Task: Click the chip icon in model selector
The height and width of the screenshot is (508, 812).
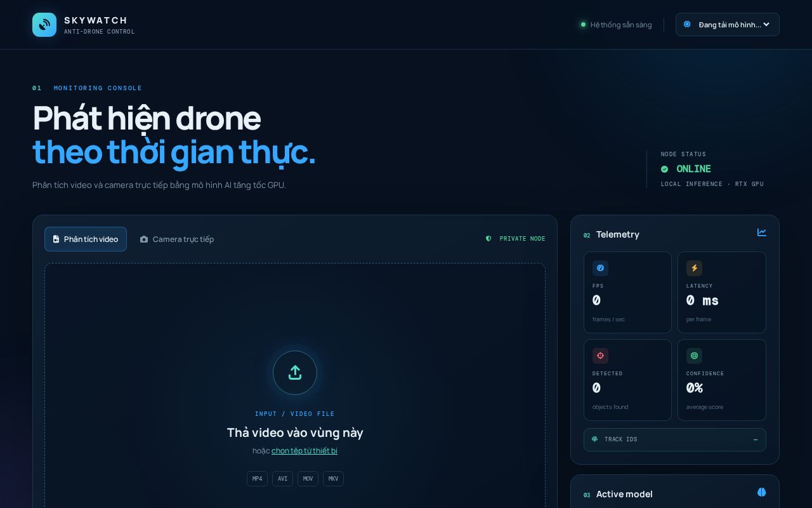Action: click(687, 25)
